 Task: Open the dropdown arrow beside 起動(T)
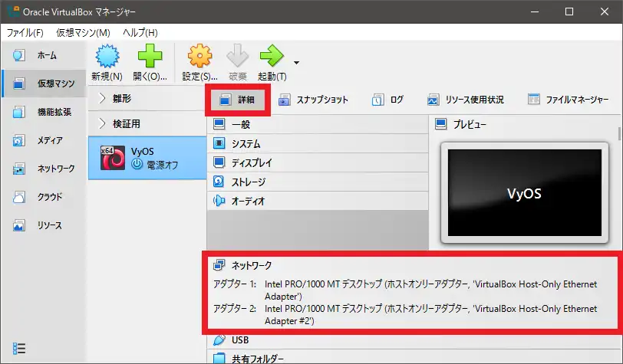click(x=296, y=63)
